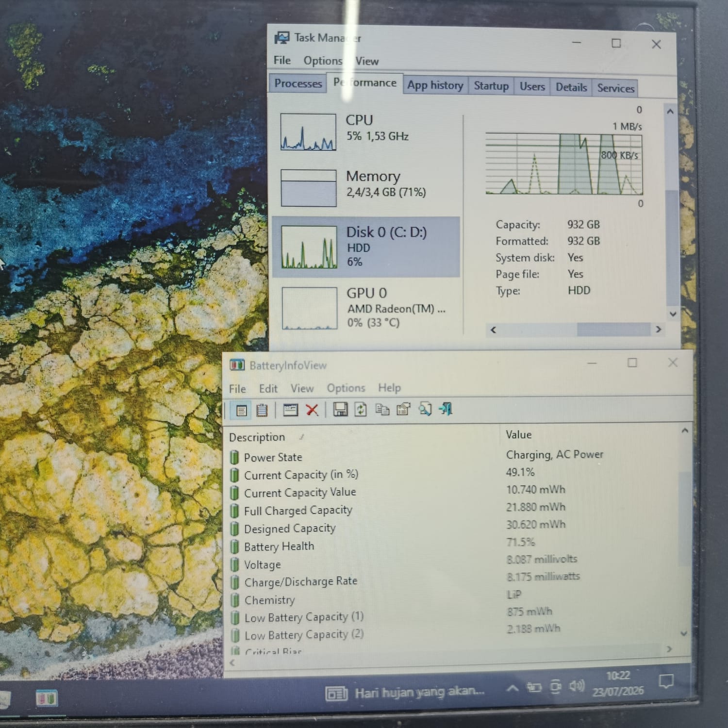Select the CPU performance graph entry
Image resolution: width=728 pixels, height=728 pixels.
click(x=366, y=132)
